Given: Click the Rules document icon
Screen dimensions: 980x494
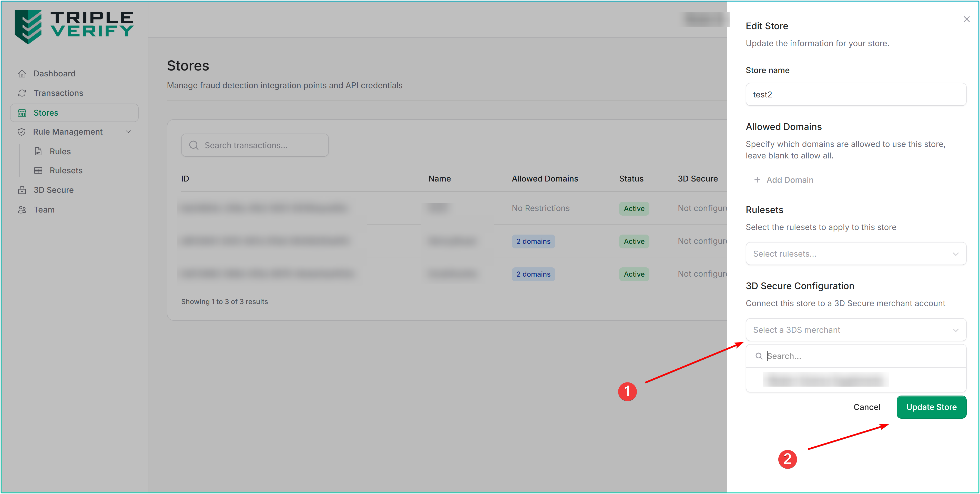Looking at the screenshot, I should 38,152.
